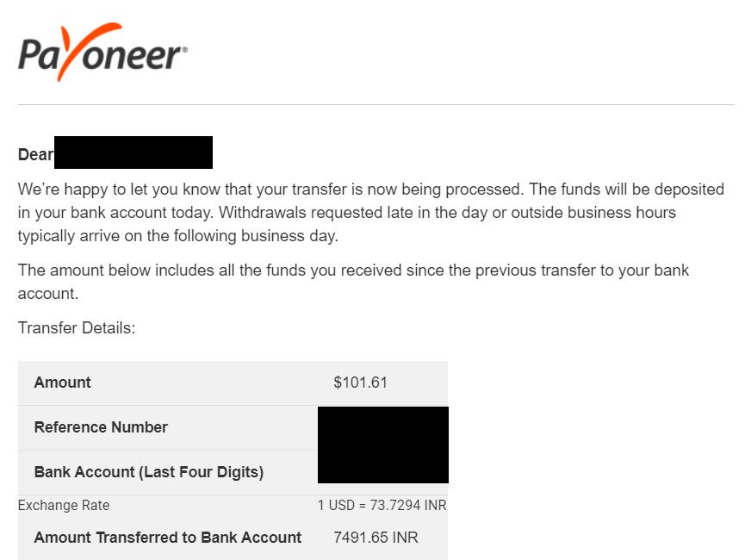Click the 1 USD = 73.7294 INR value
This screenshot has width=745, height=560.
(382, 505)
